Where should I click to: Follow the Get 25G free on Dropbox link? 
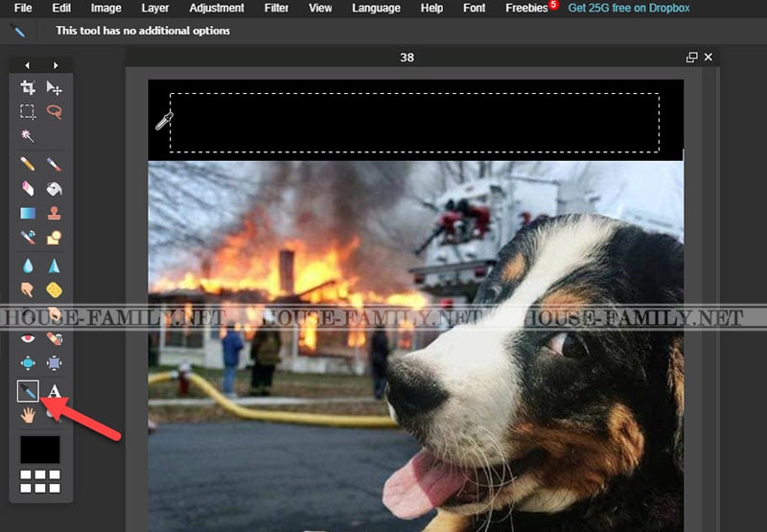tap(629, 8)
